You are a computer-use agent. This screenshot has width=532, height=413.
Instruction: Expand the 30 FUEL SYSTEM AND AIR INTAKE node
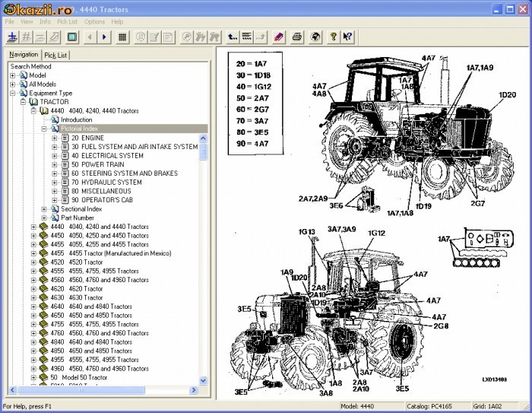[54, 147]
